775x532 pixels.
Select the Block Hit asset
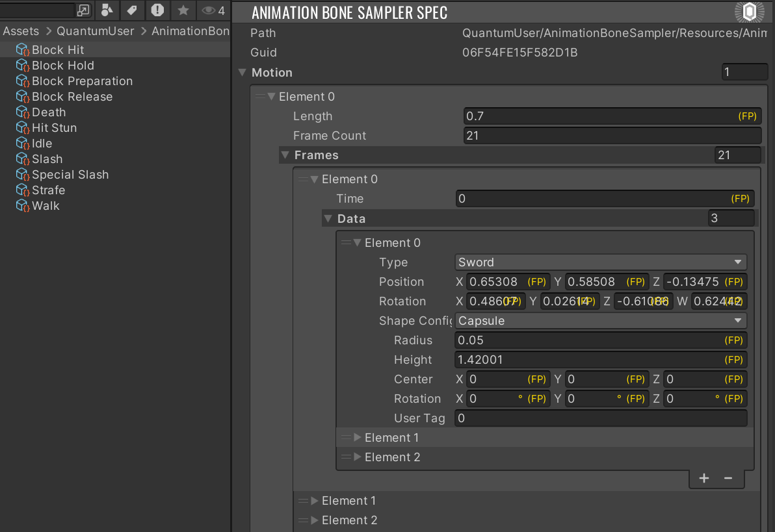point(58,50)
